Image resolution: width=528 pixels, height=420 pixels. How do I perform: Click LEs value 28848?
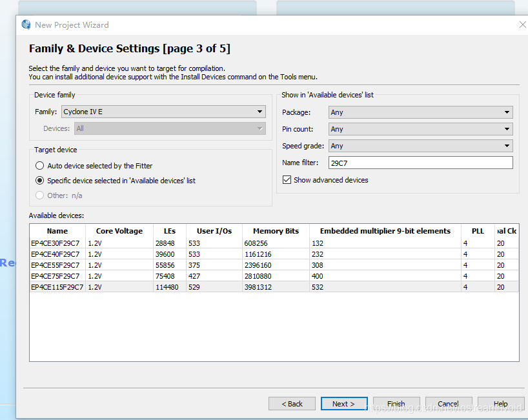pos(165,243)
